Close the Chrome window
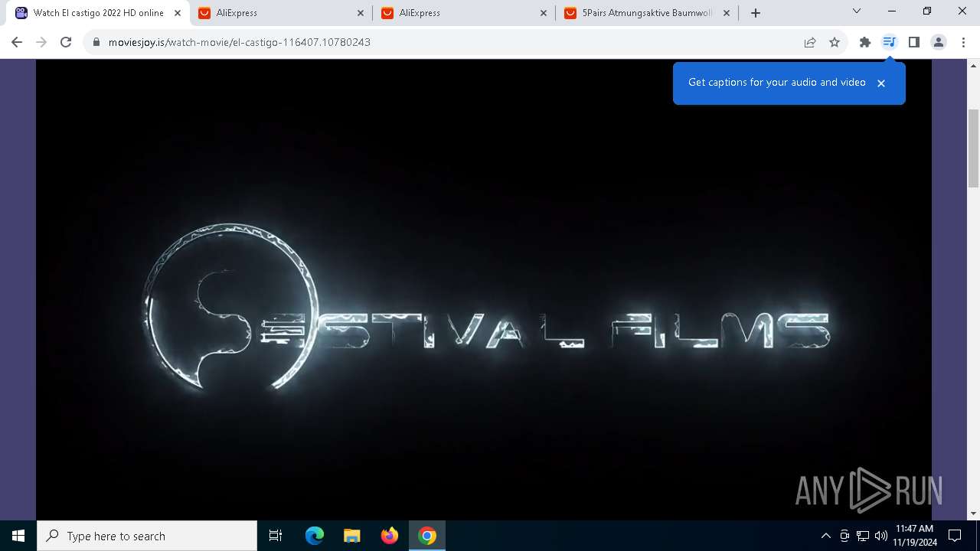980x551 pixels. (962, 11)
